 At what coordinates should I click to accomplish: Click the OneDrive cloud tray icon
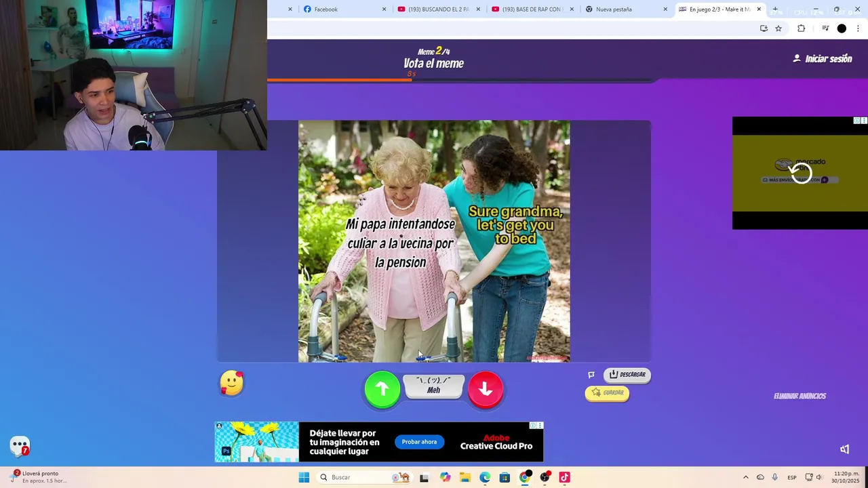[760, 477]
